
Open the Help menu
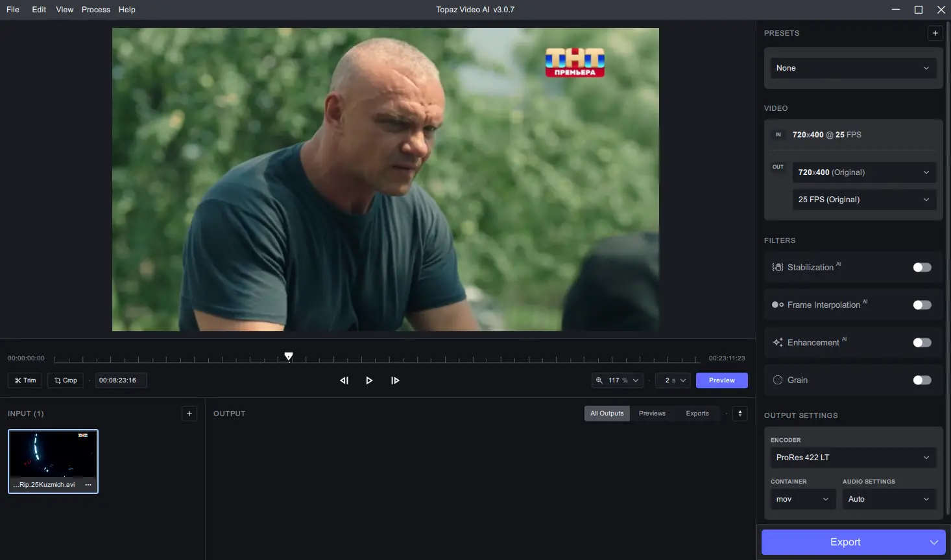pos(127,10)
